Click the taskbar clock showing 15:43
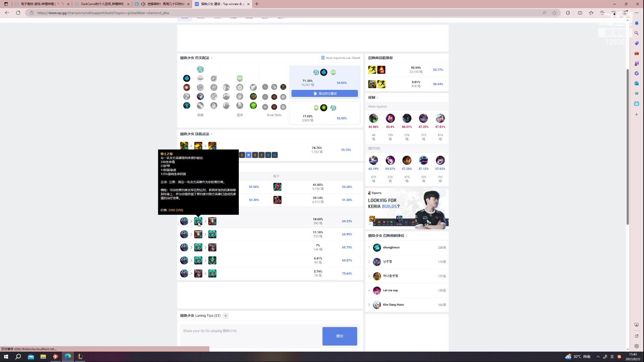The width and height of the screenshot is (644, 362). tap(633, 357)
